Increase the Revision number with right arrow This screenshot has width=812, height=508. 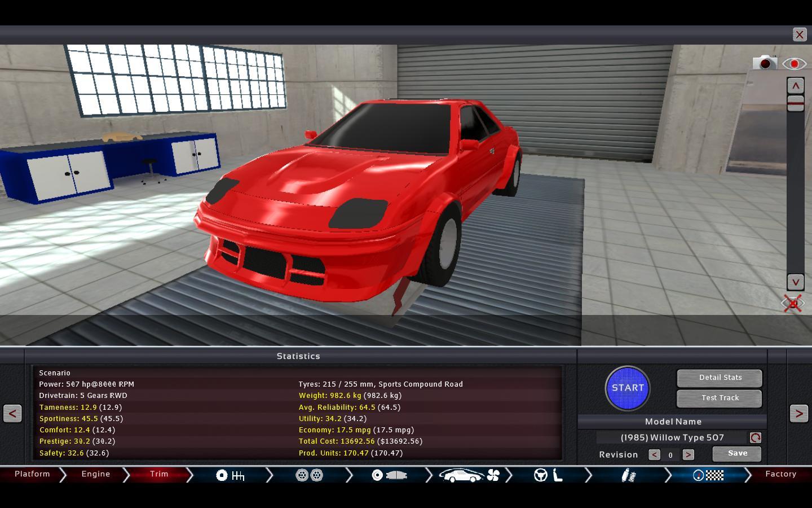pos(688,454)
